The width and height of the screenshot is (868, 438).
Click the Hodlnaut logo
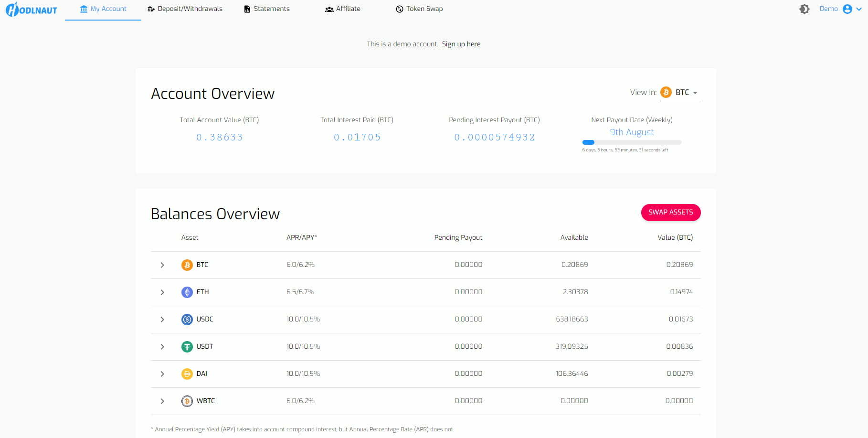pyautogui.click(x=31, y=9)
